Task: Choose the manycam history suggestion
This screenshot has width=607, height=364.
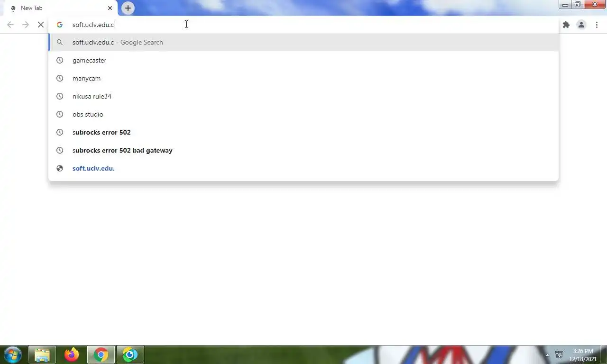Action: [303, 78]
